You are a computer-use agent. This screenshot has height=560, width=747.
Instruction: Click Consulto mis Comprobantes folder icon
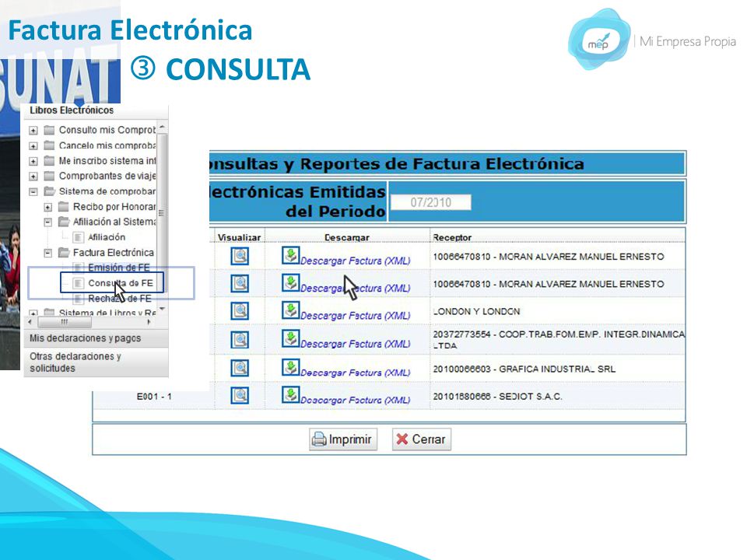[x=49, y=130]
